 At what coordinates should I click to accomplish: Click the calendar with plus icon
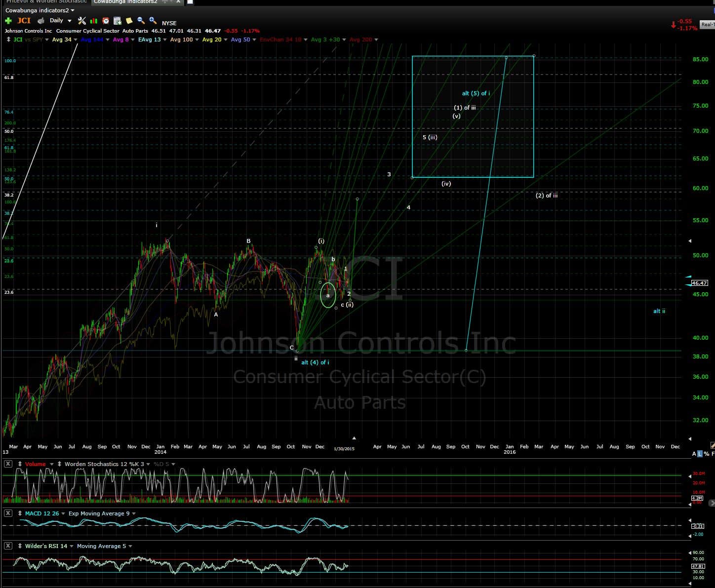pyautogui.click(x=118, y=21)
